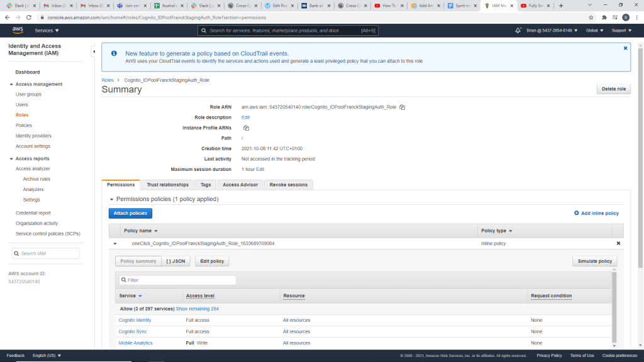Bookmark this page with star icon
The width and height of the screenshot is (644, 362).
click(x=591, y=18)
